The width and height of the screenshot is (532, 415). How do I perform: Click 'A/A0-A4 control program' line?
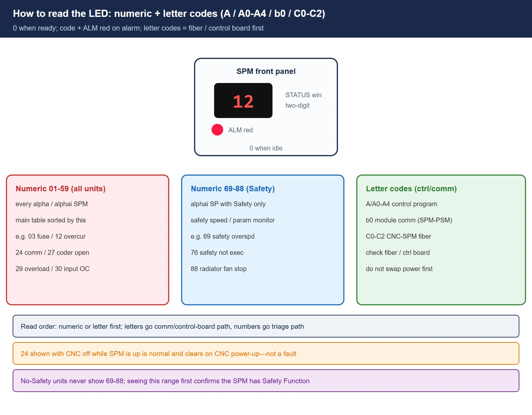tap(402, 204)
